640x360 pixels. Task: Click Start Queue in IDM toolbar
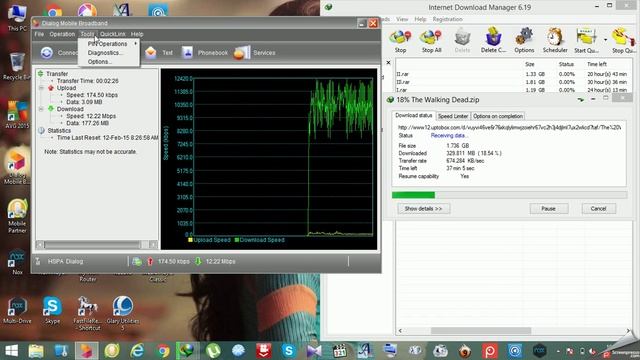(x=587, y=41)
